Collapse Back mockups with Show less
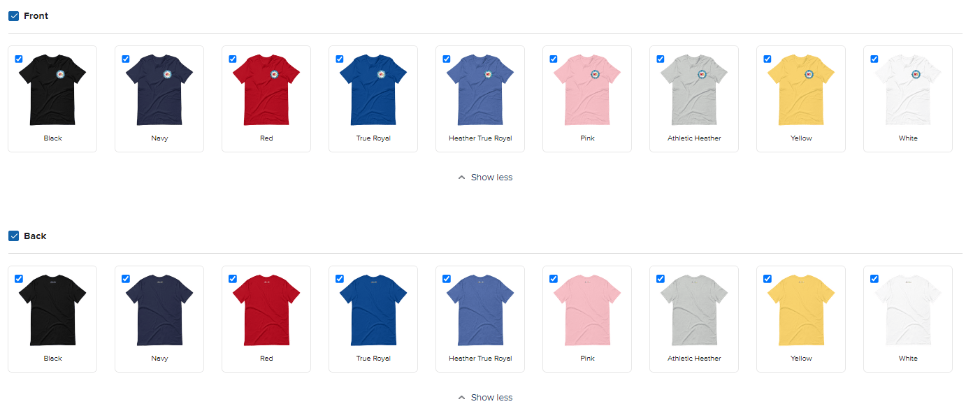The height and width of the screenshot is (404, 980). point(485,398)
